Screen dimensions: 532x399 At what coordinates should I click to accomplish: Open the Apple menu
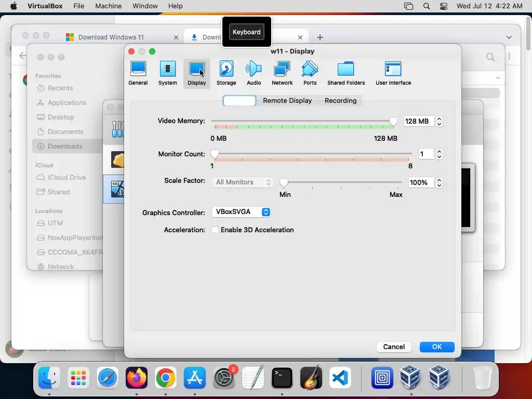pos(14,6)
